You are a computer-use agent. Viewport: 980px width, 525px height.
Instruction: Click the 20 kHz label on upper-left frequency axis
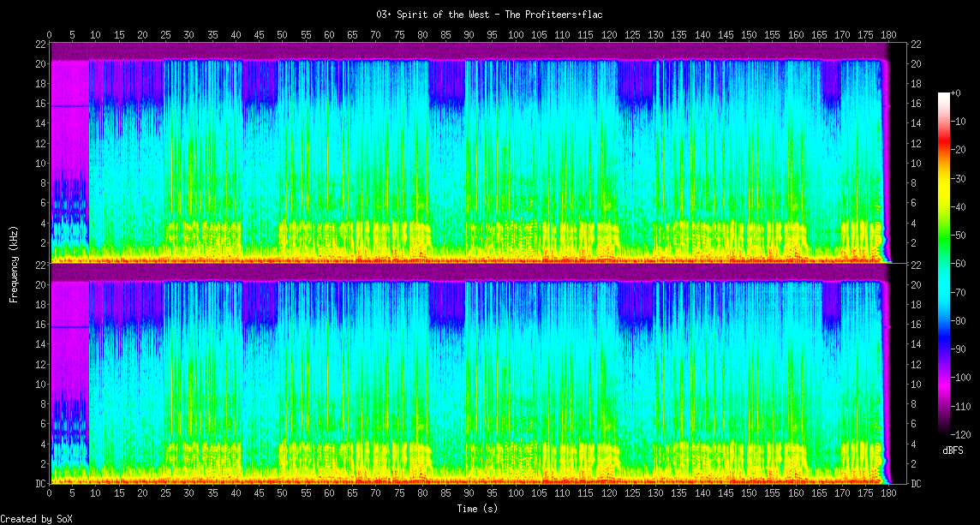point(40,64)
